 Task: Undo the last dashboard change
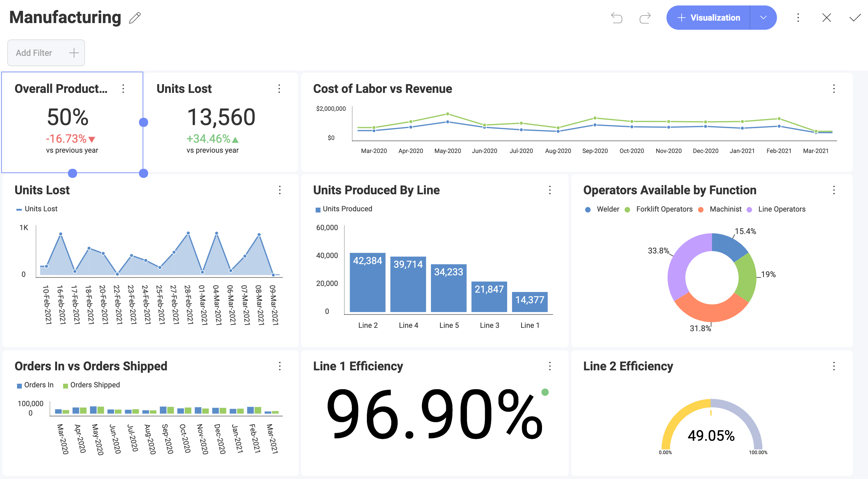tap(617, 18)
